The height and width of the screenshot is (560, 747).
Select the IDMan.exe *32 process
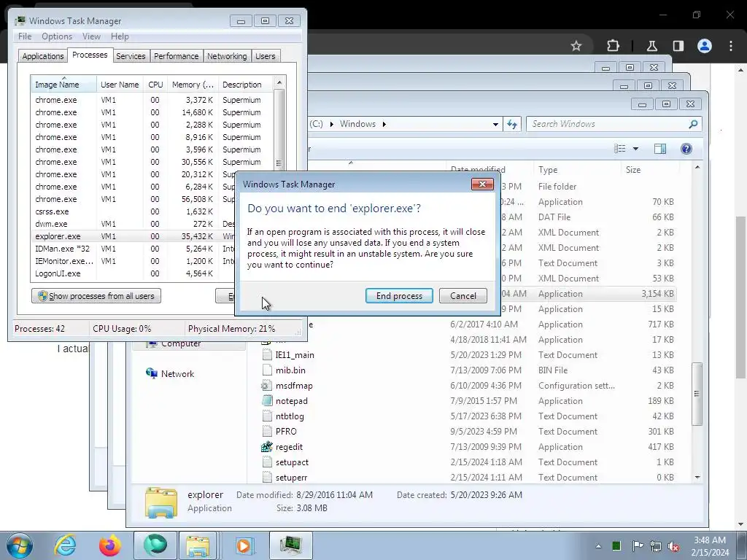click(x=133, y=249)
